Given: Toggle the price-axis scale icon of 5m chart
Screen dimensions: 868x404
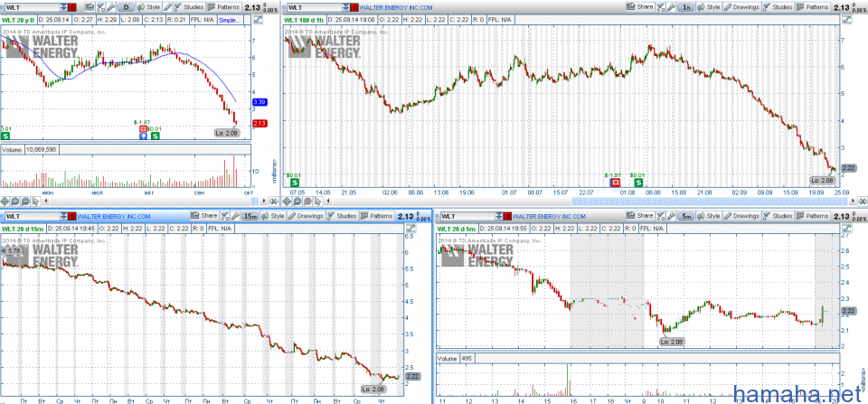Looking at the screenshot, I should tap(847, 228).
